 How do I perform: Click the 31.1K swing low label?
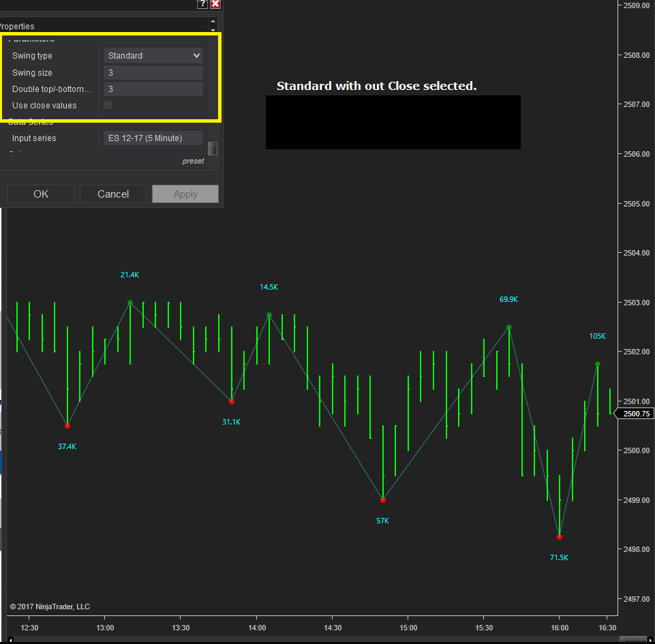coord(232,423)
